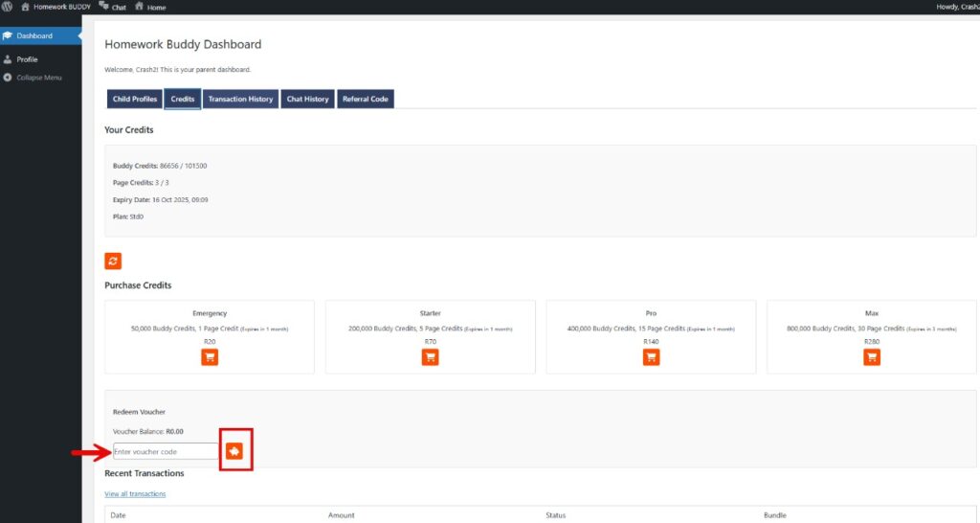Open the Referral Code tab
The image size is (980, 523).
click(365, 99)
